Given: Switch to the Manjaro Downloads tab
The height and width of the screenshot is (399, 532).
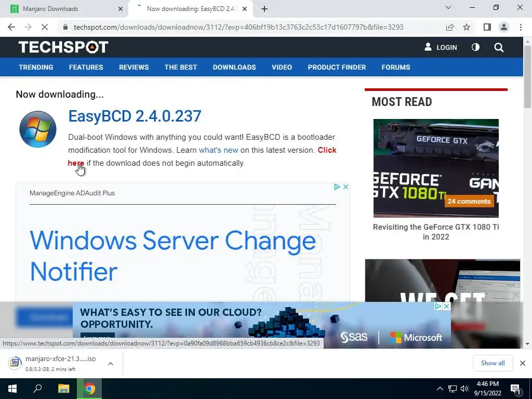Looking at the screenshot, I should click(x=64, y=9).
